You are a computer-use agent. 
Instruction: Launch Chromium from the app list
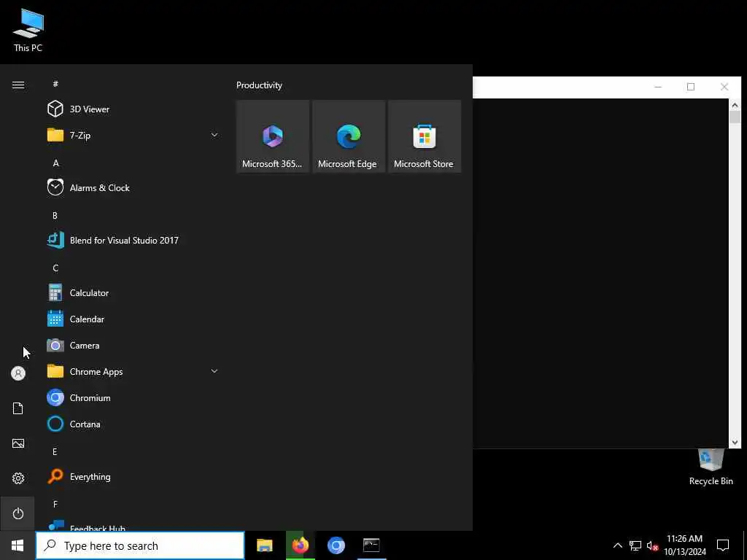pos(133,397)
